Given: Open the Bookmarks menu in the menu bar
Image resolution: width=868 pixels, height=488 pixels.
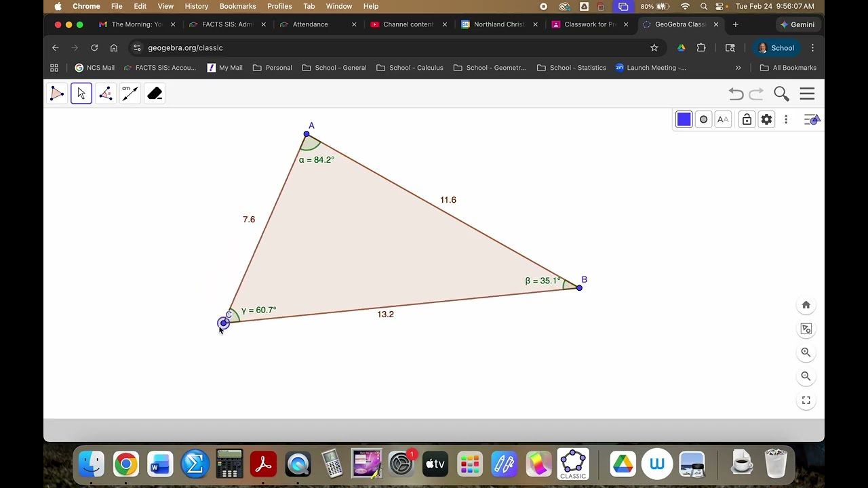Looking at the screenshot, I should click(x=237, y=6).
